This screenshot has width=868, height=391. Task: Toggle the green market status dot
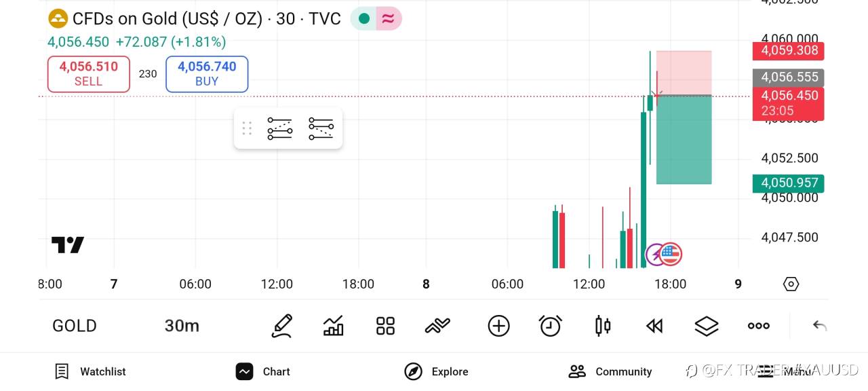(x=364, y=19)
